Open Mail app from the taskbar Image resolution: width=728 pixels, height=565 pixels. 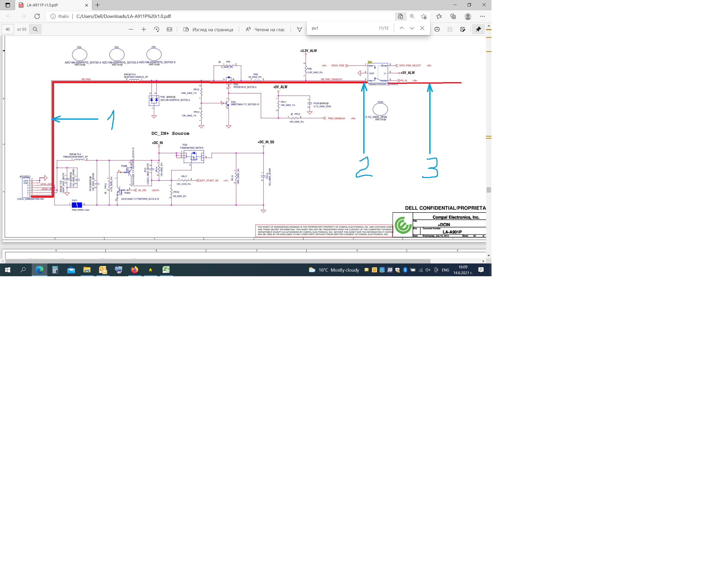(71, 270)
